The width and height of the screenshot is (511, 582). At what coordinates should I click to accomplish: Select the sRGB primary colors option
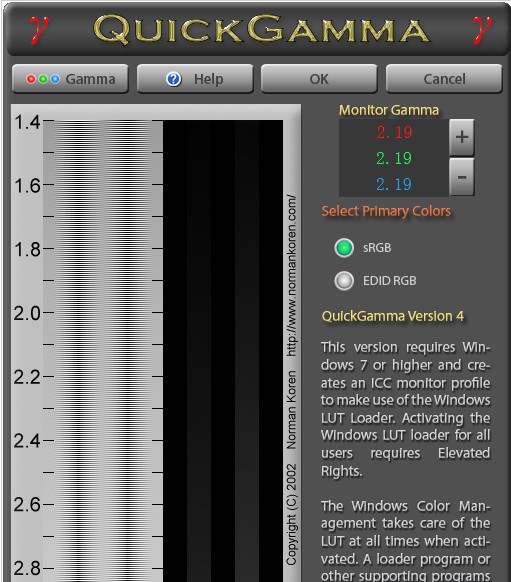tap(344, 248)
